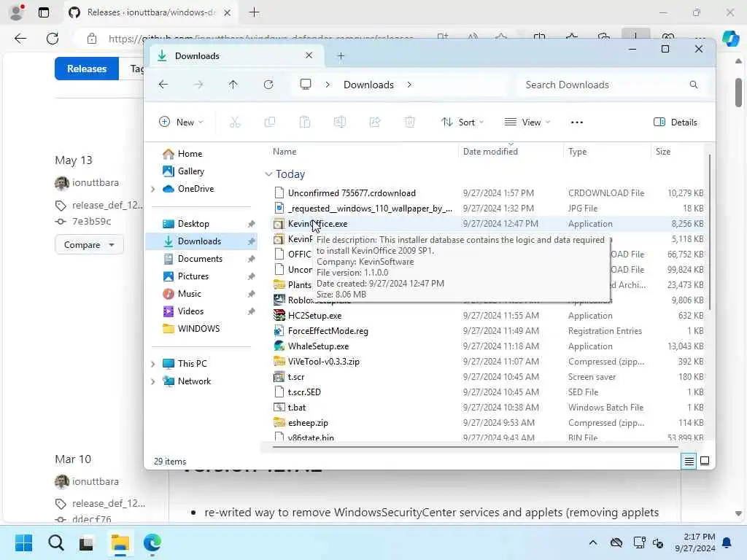The image size is (747, 560).
Task: Open the New dropdown menu
Action: (181, 122)
